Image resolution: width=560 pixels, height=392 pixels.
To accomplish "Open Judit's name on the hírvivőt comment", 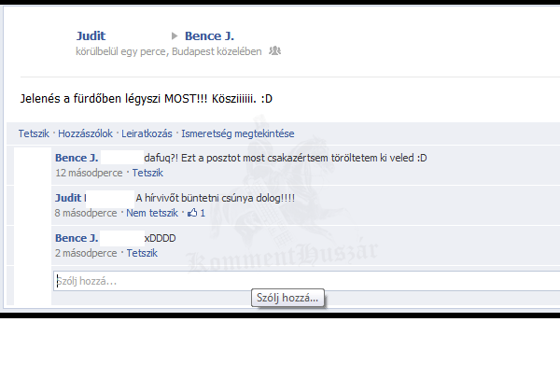I will (68, 198).
